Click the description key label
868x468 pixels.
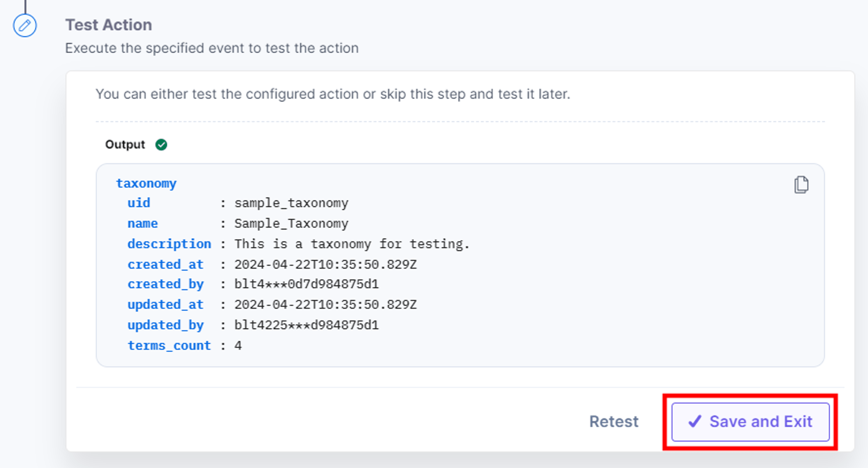tap(169, 244)
